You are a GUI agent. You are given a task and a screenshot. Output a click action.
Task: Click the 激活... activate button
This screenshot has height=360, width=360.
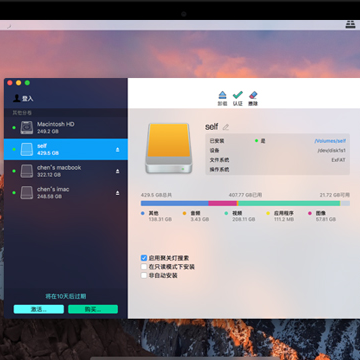[39, 309]
